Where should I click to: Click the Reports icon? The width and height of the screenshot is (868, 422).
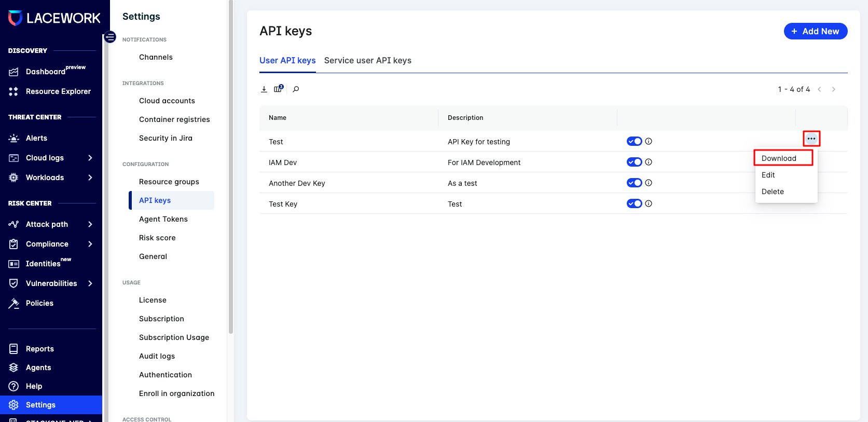pos(14,349)
